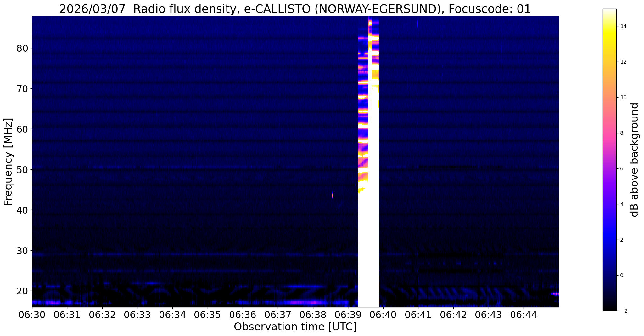644x336 pixels.
Task: Click the 06:38 time tick label
Action: [x=313, y=315]
